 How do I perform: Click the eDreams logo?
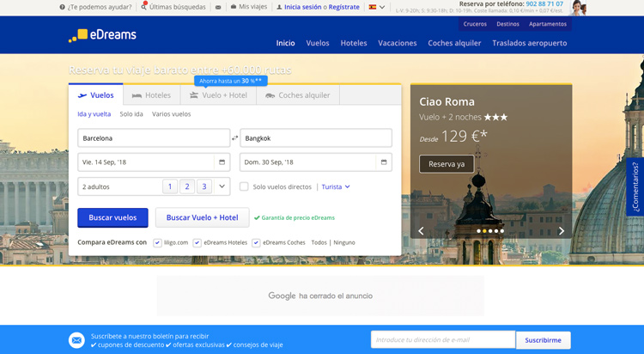(102, 35)
